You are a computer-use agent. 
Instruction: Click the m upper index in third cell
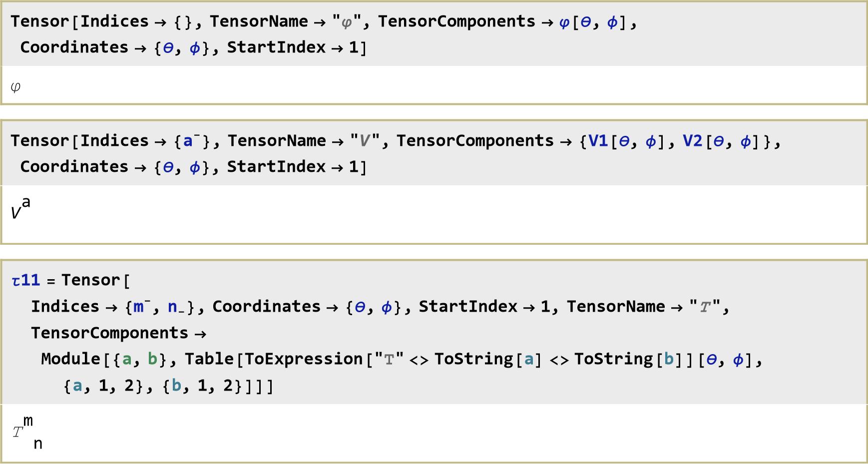(x=139, y=307)
